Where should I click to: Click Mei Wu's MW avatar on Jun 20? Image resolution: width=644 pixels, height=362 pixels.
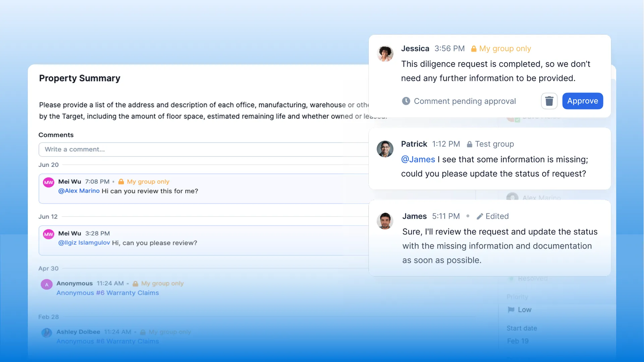[49, 182]
